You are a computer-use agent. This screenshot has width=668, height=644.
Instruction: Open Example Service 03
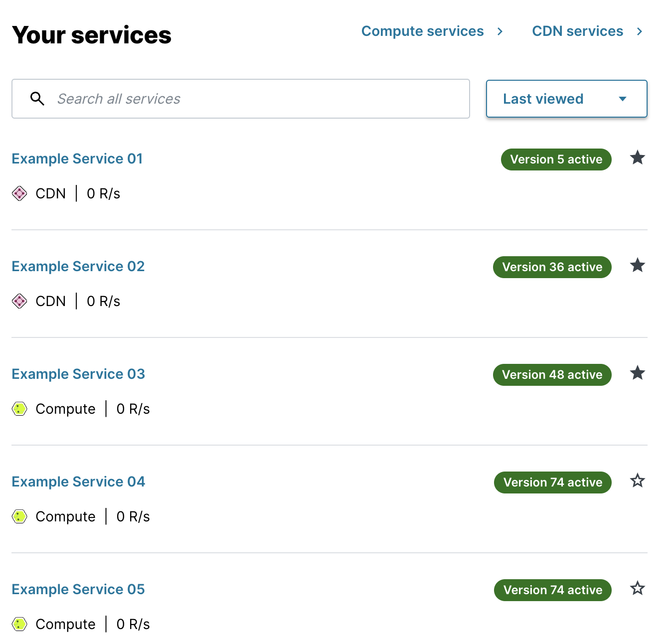78,374
